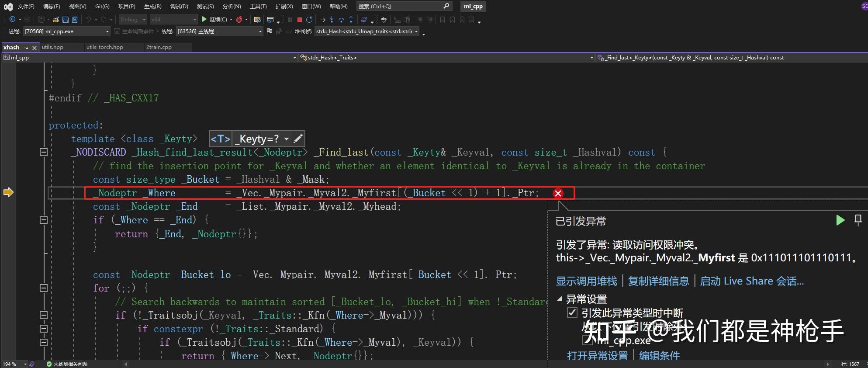Open the window layout icon in the toolbar
Image resolution: width=868 pixels, height=368 pixels.
click(270, 20)
